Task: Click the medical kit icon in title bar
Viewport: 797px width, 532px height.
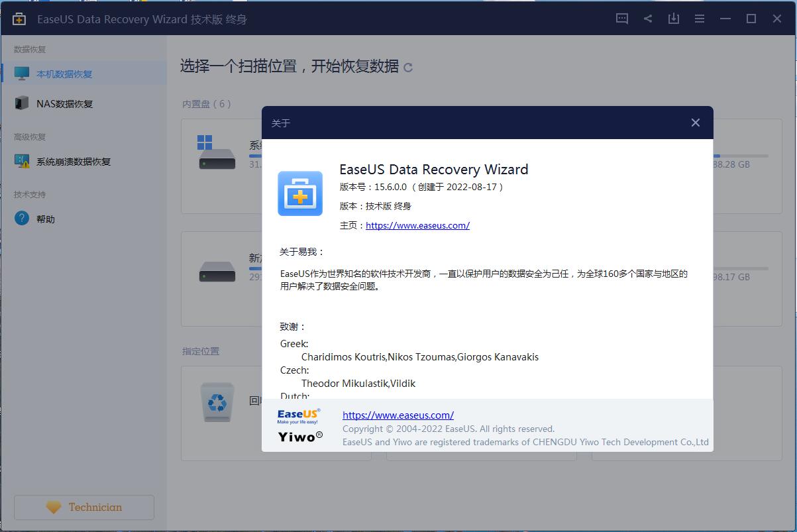Action: (x=19, y=19)
